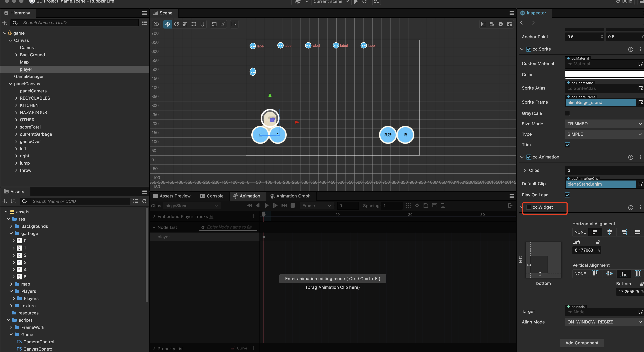
Task: Click the Add Component button
Action: (x=582, y=343)
